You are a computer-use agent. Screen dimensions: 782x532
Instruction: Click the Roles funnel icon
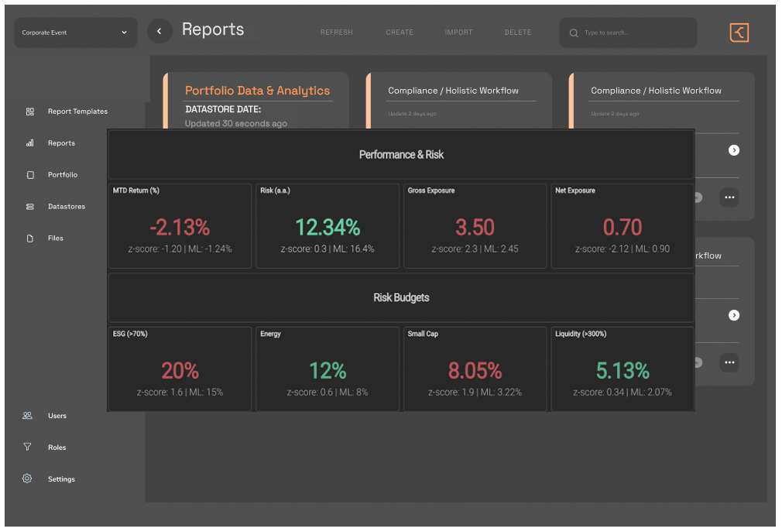[x=27, y=447]
